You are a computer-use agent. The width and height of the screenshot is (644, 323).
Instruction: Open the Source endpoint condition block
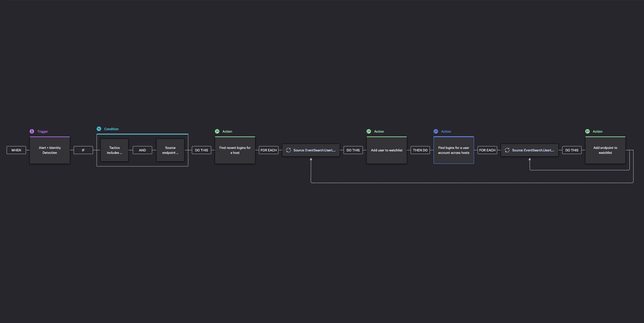click(x=171, y=150)
